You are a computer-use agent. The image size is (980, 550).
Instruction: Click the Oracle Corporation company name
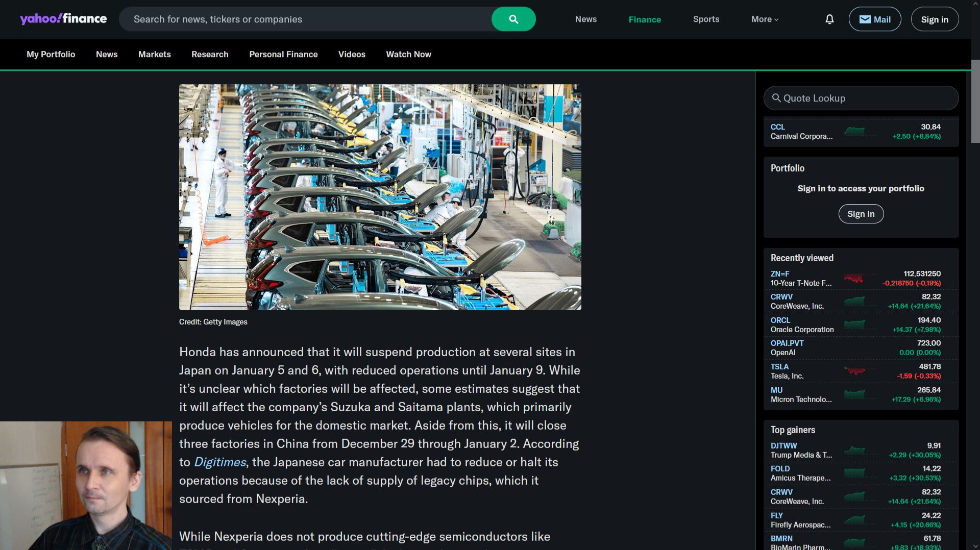coord(802,330)
